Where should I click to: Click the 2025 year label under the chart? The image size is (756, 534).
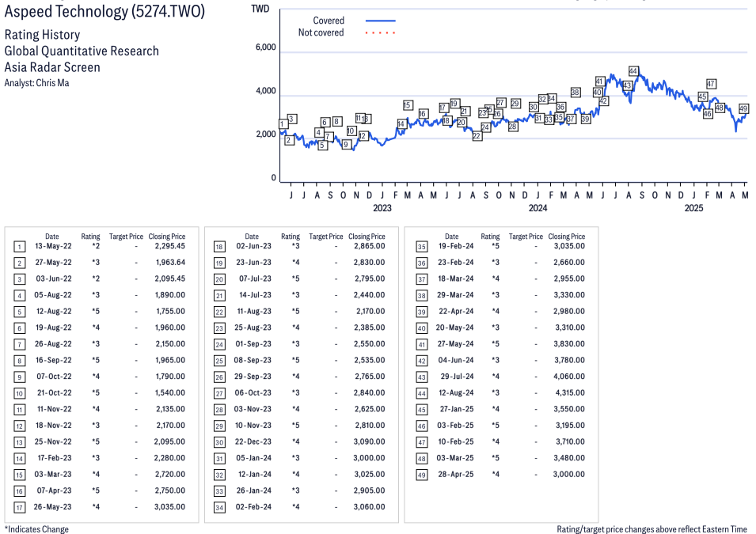point(693,208)
